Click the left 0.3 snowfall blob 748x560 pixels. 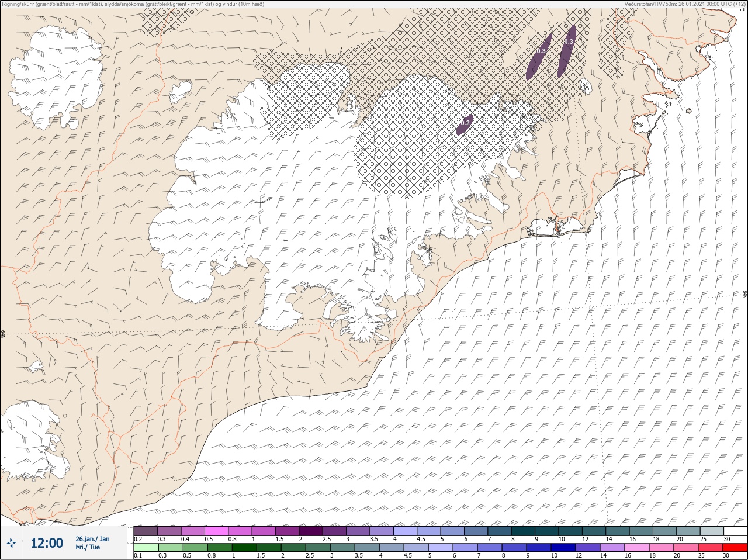point(539,57)
